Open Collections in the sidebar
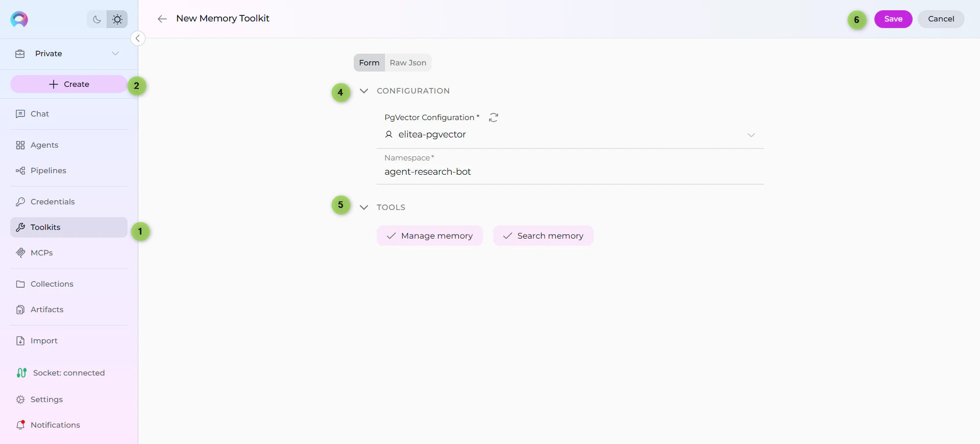980x444 pixels. 69,284
